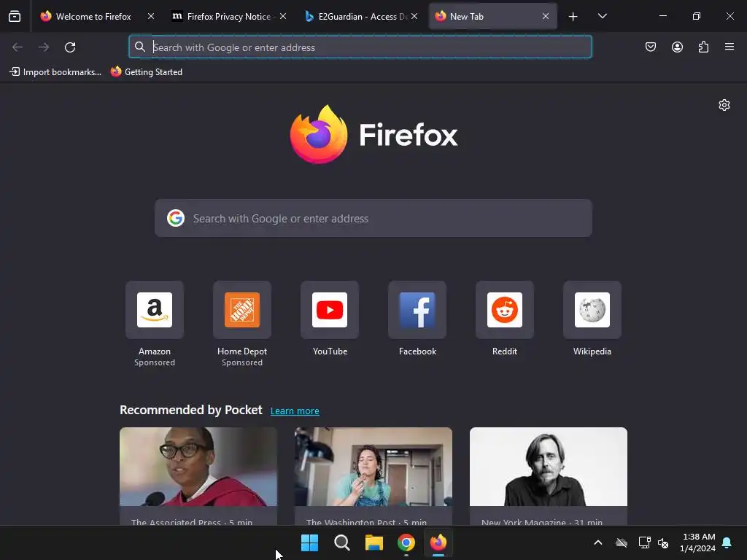This screenshot has width=747, height=560.
Task: Click Firefox icon in taskbar
Action: click(438, 542)
